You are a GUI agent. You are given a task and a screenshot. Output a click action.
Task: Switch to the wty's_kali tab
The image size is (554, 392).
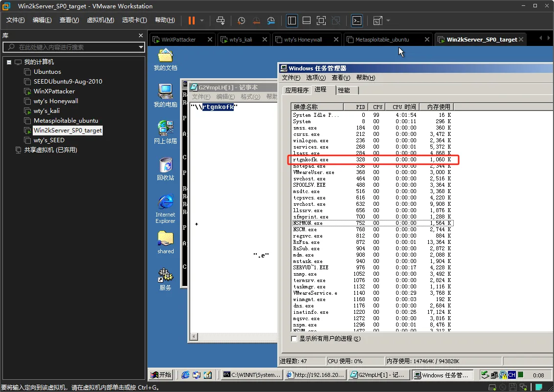coord(241,40)
